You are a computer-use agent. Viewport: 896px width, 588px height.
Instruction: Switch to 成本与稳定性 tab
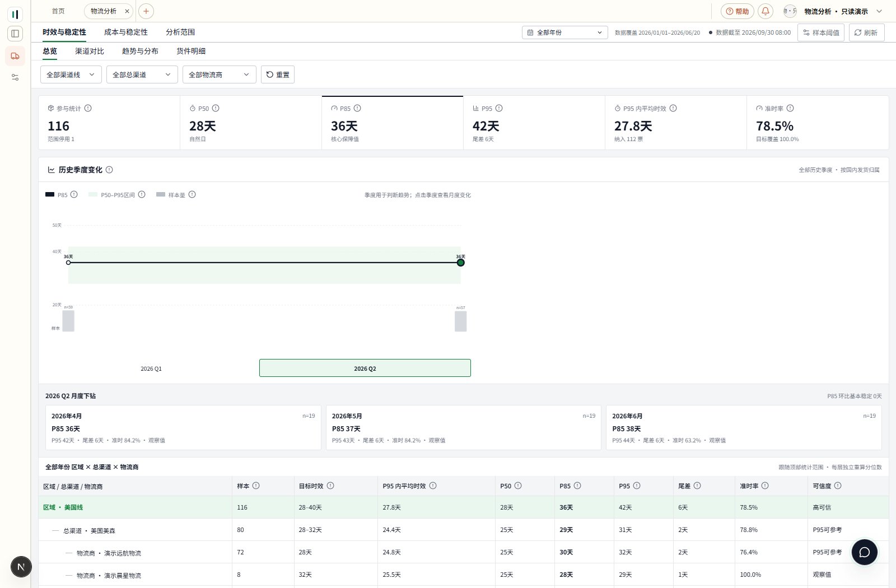point(126,32)
